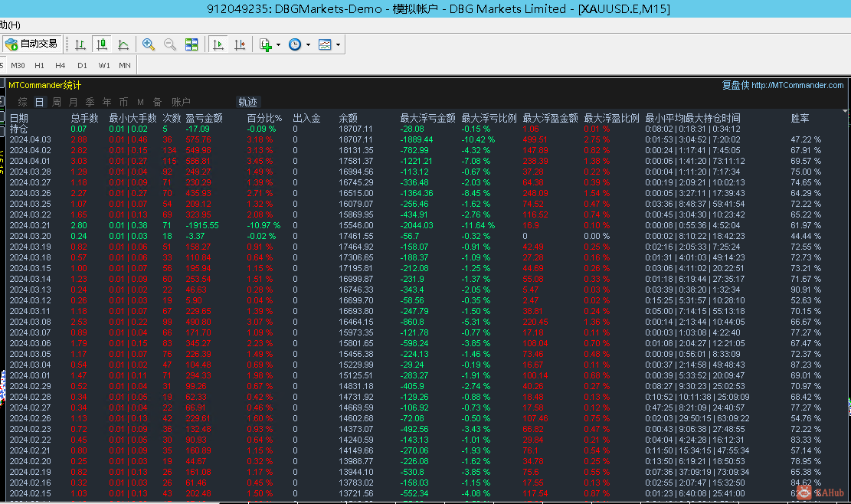This screenshot has height=504, width=851.
Task: Click the 盈亏金额 column header
Action: click(x=205, y=118)
